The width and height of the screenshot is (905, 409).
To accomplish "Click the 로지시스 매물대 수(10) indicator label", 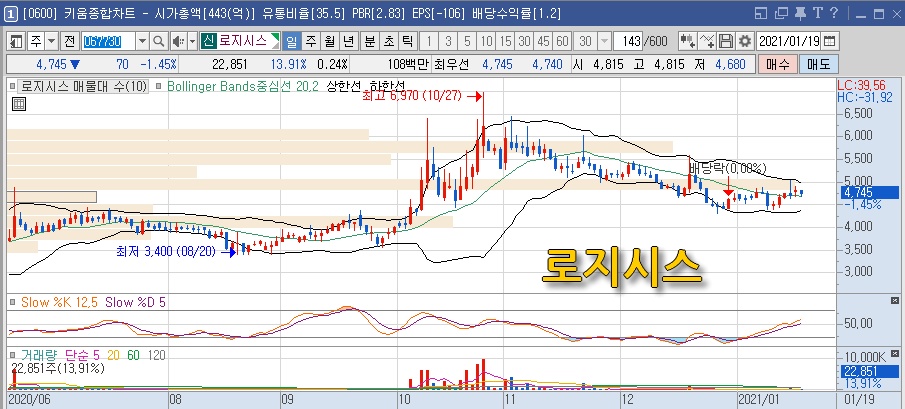I will pos(83,87).
